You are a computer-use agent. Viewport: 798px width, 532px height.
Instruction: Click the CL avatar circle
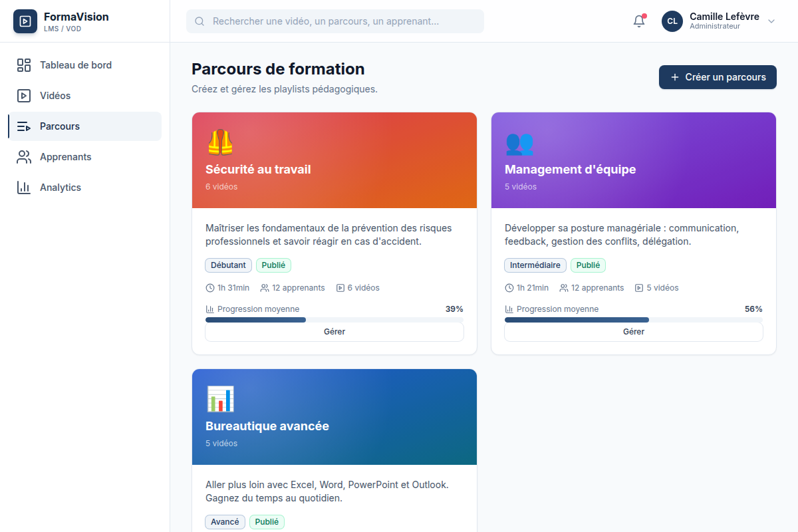click(x=672, y=21)
